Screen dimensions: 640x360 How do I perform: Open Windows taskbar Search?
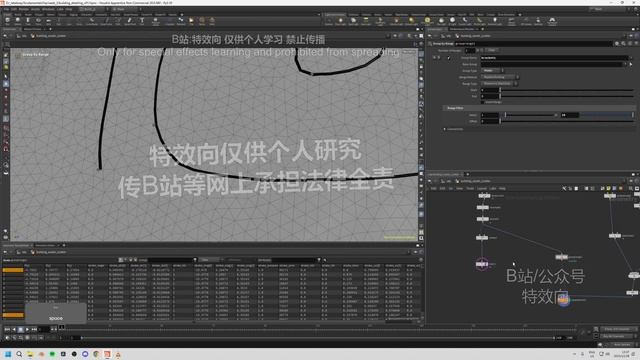pyautogui.click(x=19, y=354)
